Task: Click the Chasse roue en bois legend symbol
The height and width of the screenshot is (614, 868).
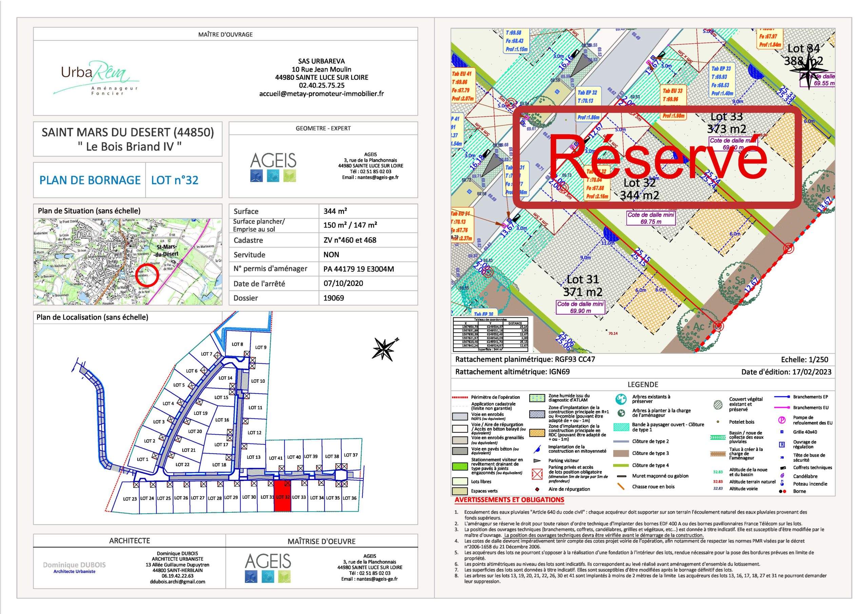Action: [x=620, y=487]
